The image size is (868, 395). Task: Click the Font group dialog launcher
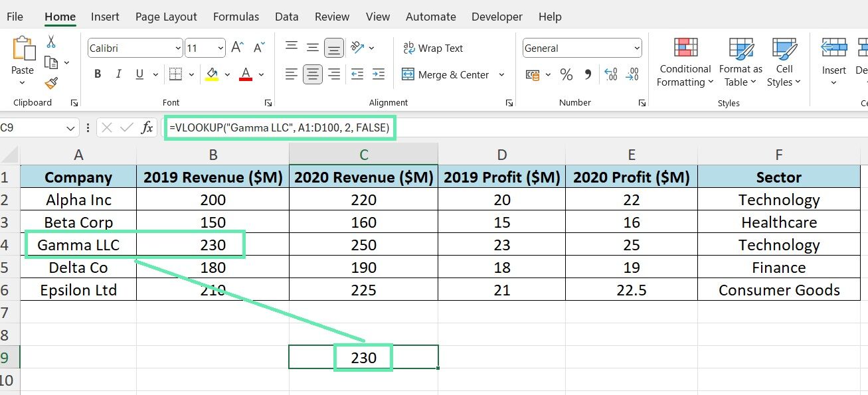click(x=268, y=102)
